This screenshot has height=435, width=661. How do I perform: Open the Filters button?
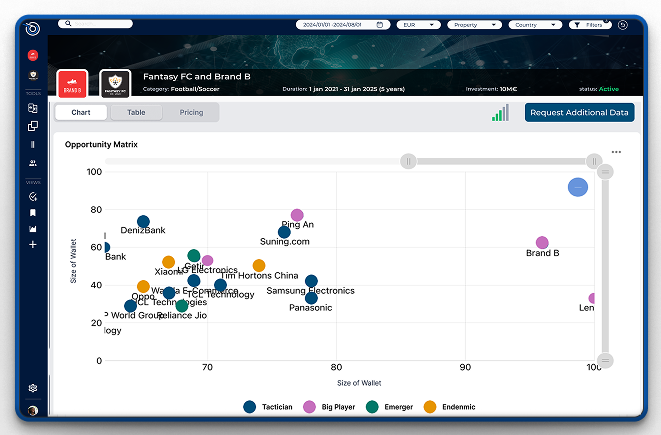click(x=590, y=25)
